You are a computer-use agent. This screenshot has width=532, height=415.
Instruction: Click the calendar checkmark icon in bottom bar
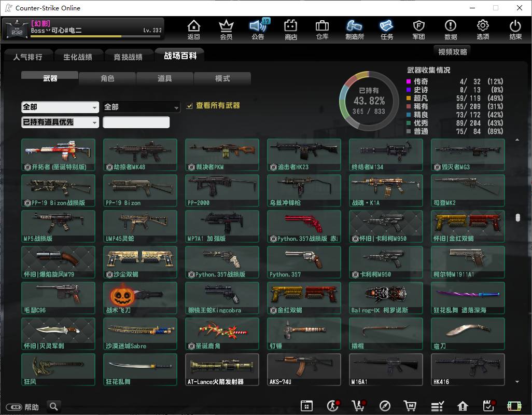point(488,406)
